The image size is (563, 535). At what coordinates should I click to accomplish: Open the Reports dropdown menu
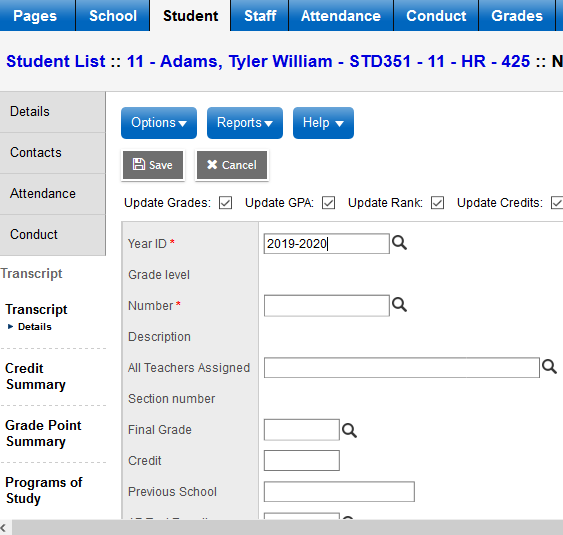245,123
